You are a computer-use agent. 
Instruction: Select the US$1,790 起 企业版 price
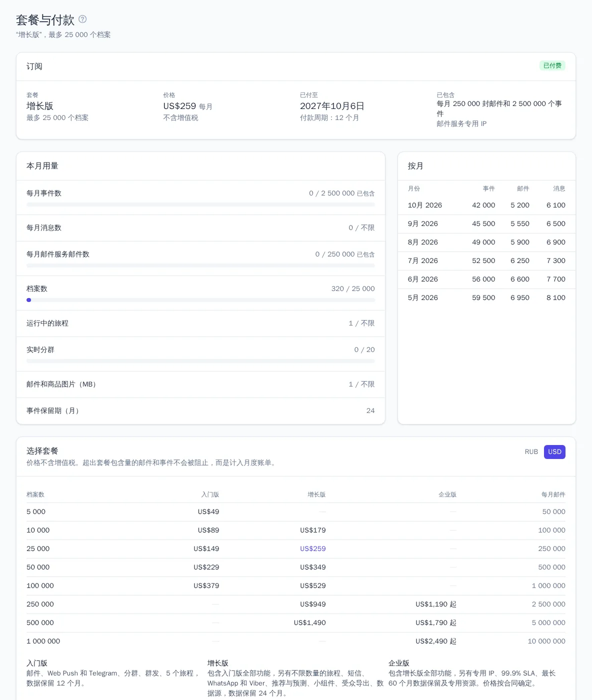[x=436, y=622]
